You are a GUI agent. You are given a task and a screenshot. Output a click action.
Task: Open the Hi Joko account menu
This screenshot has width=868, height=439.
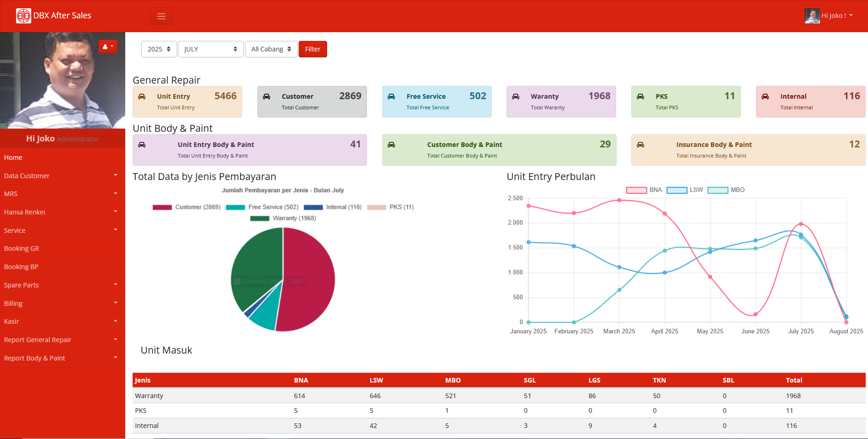[829, 16]
